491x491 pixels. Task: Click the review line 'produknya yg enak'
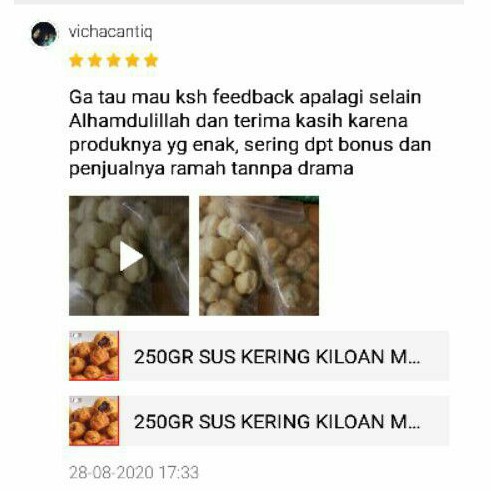(250, 145)
